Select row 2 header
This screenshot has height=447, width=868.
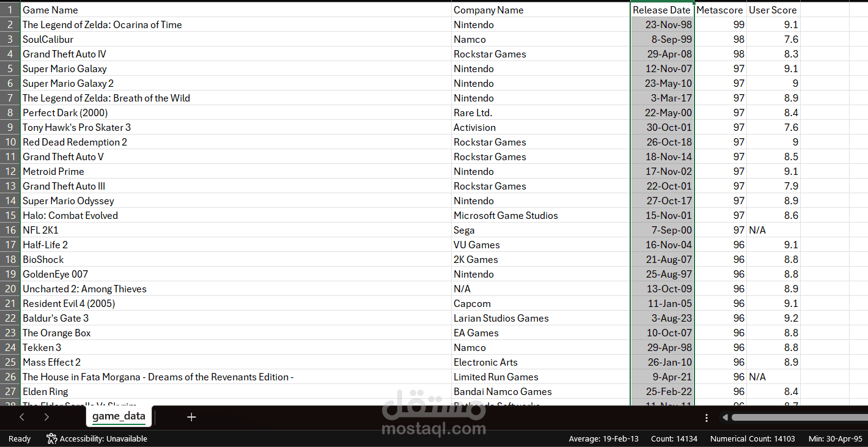10,24
